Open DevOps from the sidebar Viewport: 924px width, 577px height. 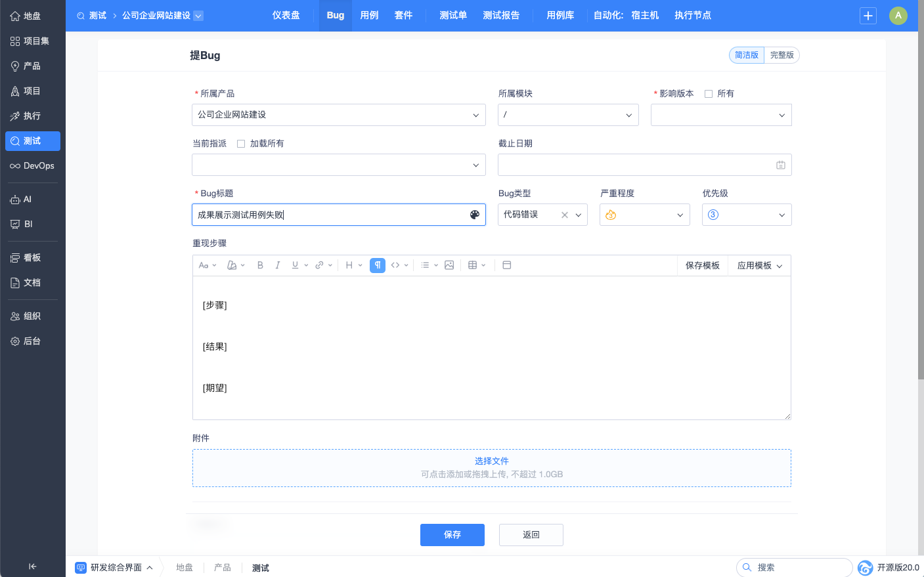[x=32, y=166]
